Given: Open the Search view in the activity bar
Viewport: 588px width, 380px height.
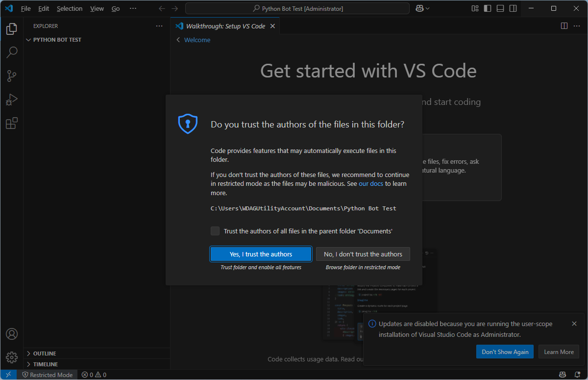Looking at the screenshot, I should (12, 52).
